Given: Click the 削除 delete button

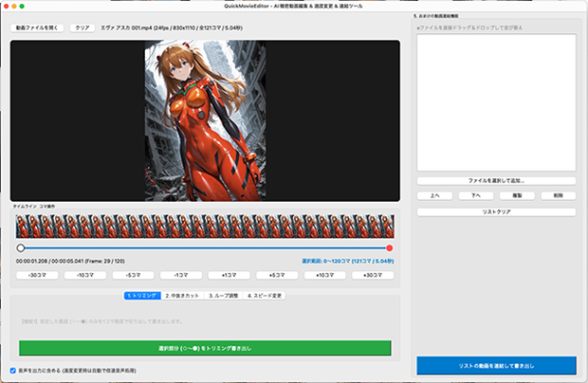Looking at the screenshot, I should [559, 195].
